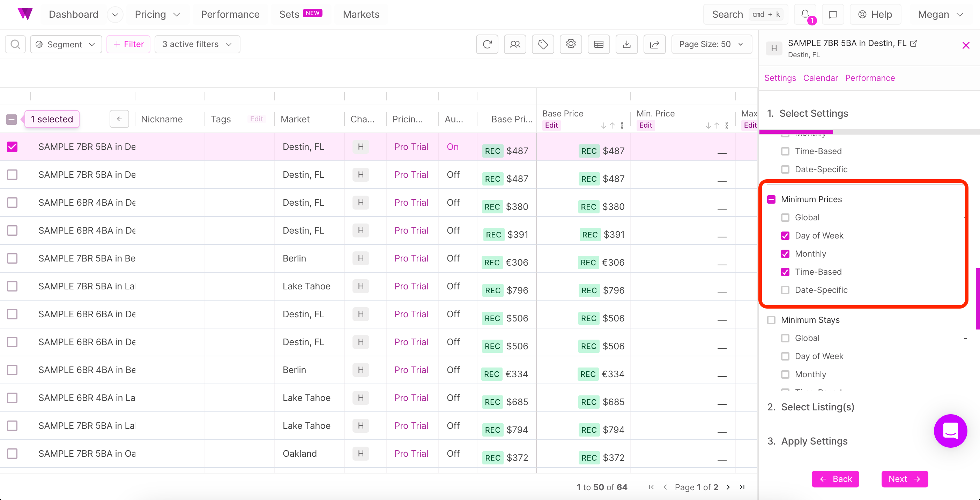Screen dimensions: 980x500
Task: Sort Min. Price descending with down arrow
Action: (x=708, y=126)
